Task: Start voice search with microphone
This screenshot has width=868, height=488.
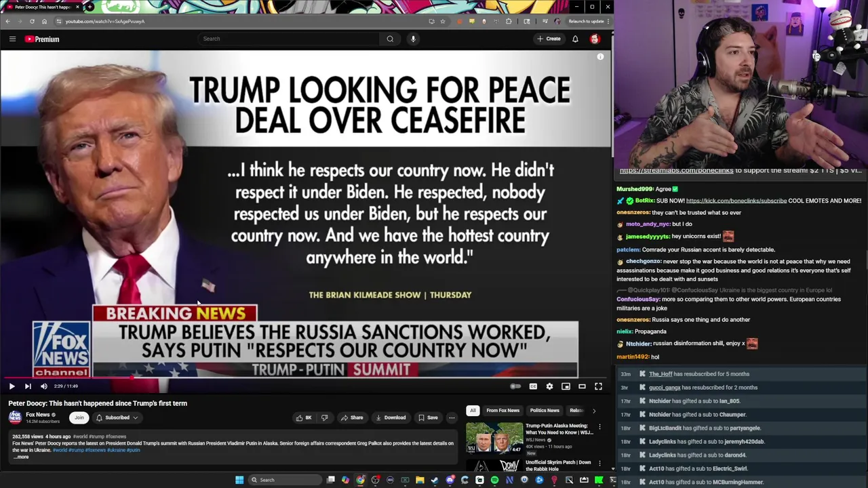Action: (413, 39)
